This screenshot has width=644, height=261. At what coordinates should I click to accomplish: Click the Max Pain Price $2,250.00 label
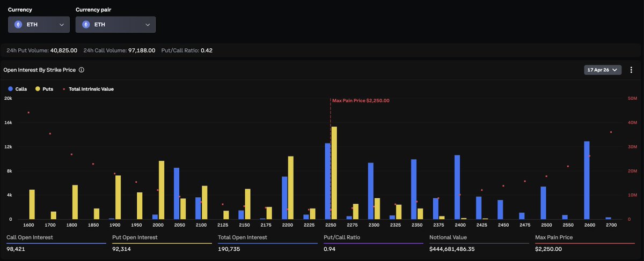pos(361,100)
